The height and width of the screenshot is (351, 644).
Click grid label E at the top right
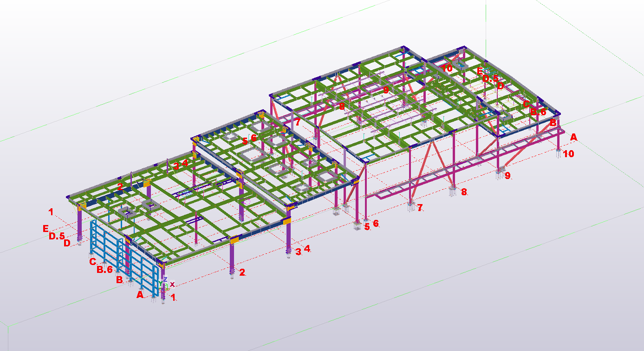tap(479, 71)
